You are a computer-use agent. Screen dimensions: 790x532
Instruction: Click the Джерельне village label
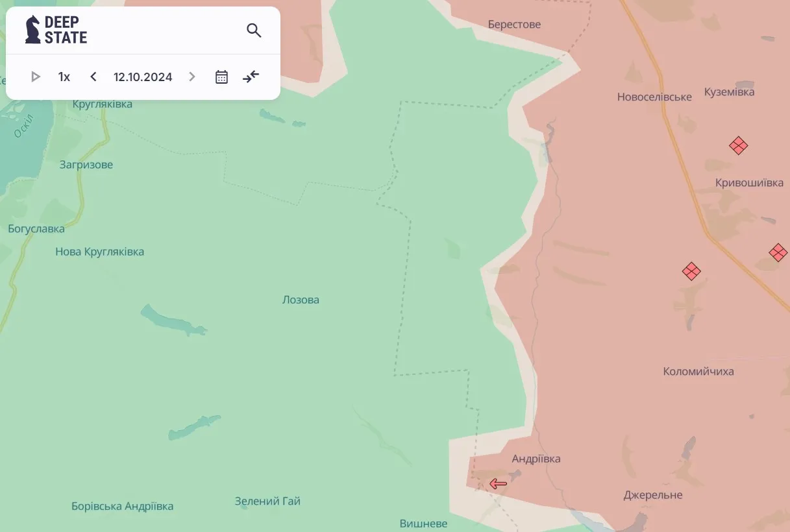click(x=652, y=495)
